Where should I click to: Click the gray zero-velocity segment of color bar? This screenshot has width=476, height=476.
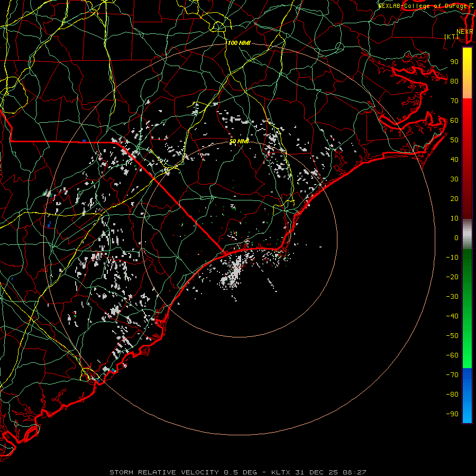(x=467, y=234)
